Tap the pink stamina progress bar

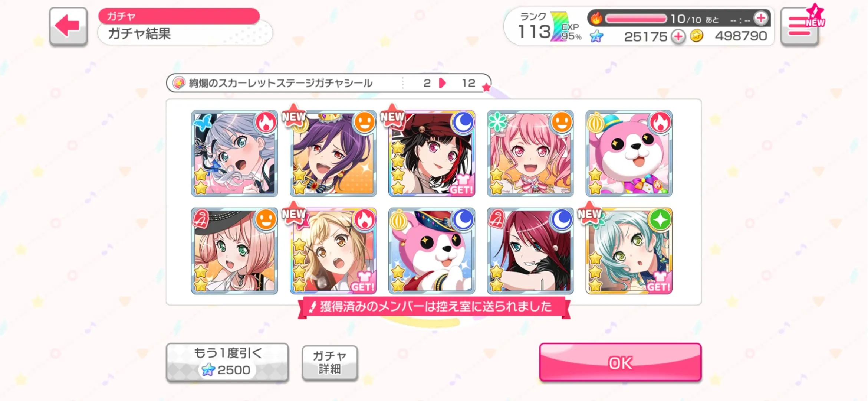[636, 18]
